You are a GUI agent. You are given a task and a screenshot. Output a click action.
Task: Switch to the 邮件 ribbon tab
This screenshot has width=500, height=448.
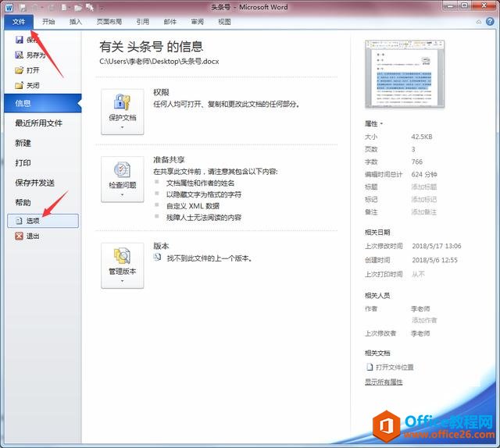point(170,22)
